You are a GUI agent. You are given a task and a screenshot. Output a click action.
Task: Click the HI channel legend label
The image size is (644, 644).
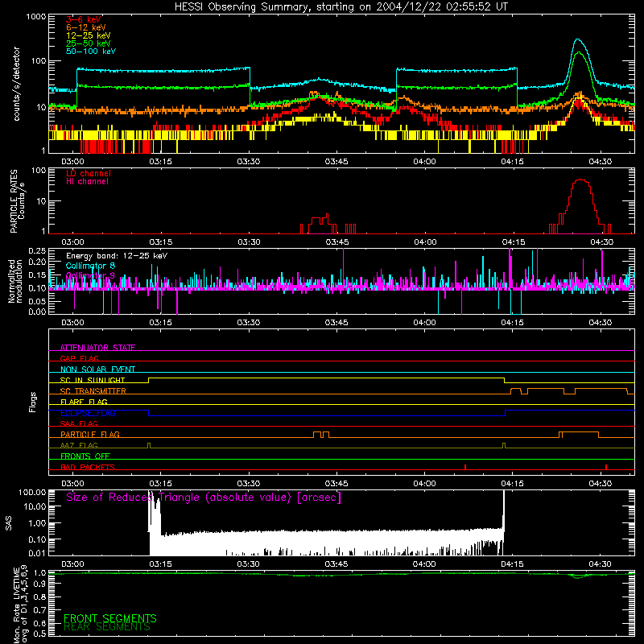(87, 182)
